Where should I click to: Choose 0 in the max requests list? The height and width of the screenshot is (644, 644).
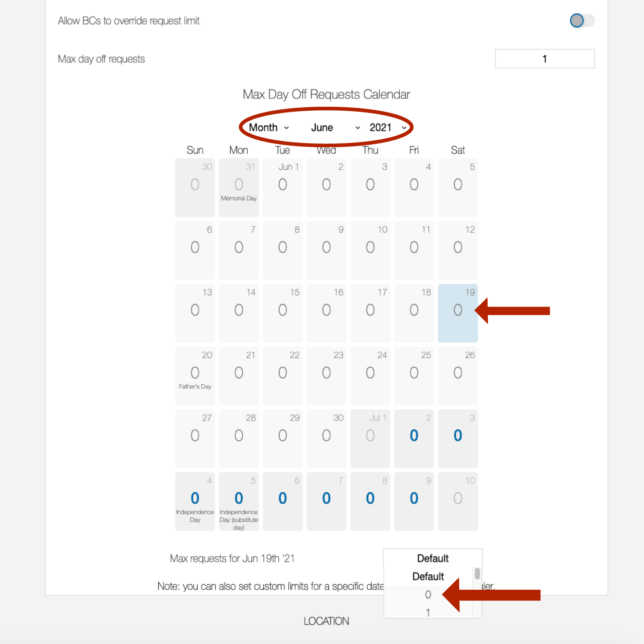point(428,595)
